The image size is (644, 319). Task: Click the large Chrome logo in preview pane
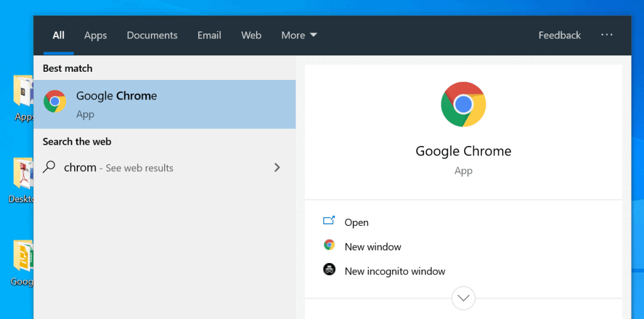464,104
